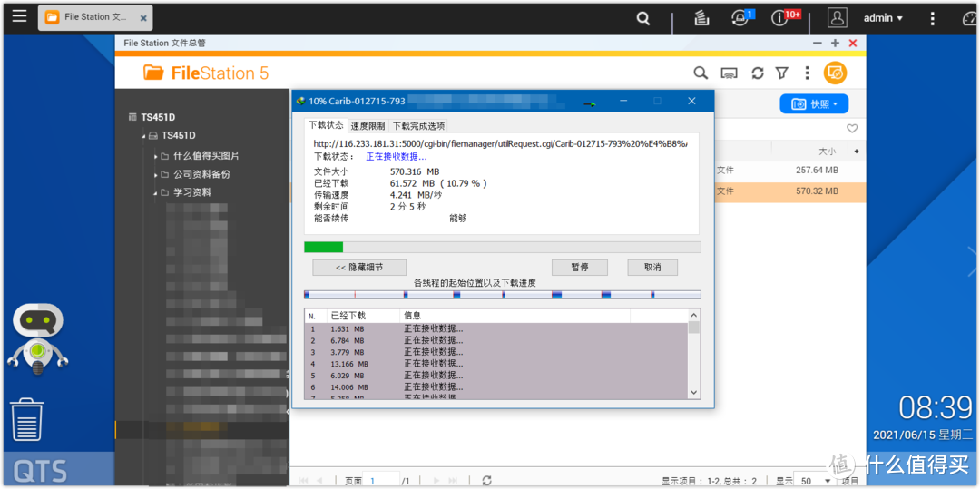Select thread row 6 with 14.006 MB
Screen dimensions: 980x489
[496, 387]
